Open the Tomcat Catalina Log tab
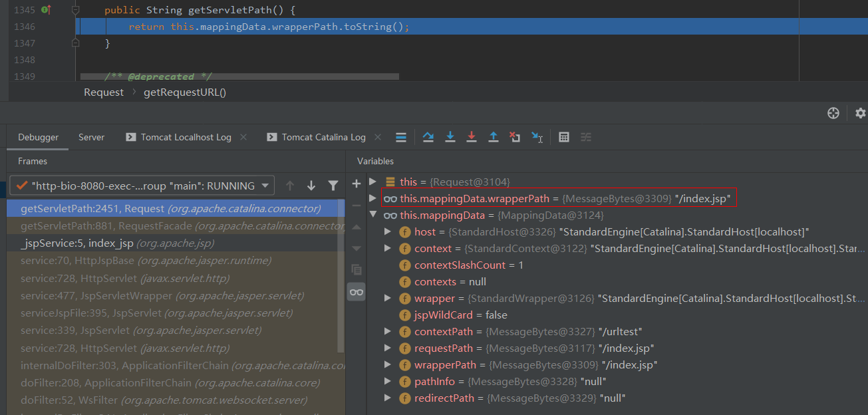 point(323,137)
